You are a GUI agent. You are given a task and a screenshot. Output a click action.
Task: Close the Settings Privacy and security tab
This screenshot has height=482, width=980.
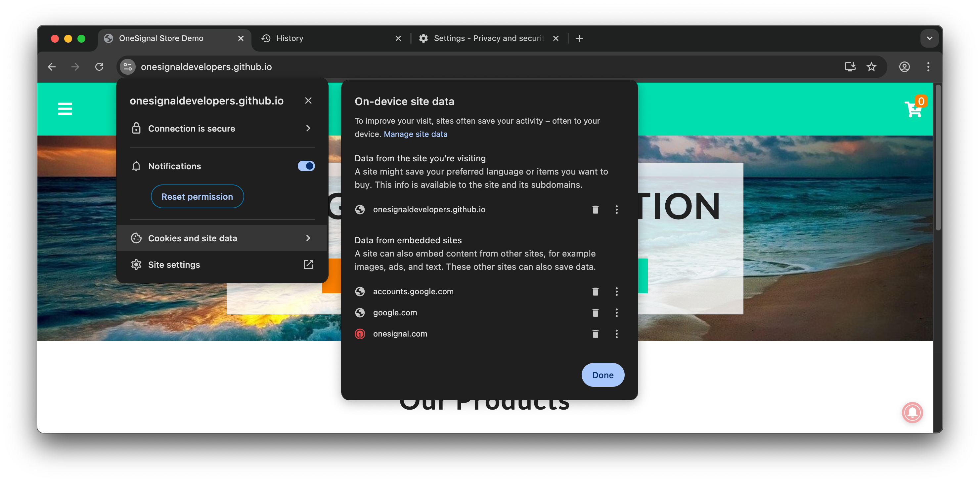(x=556, y=38)
